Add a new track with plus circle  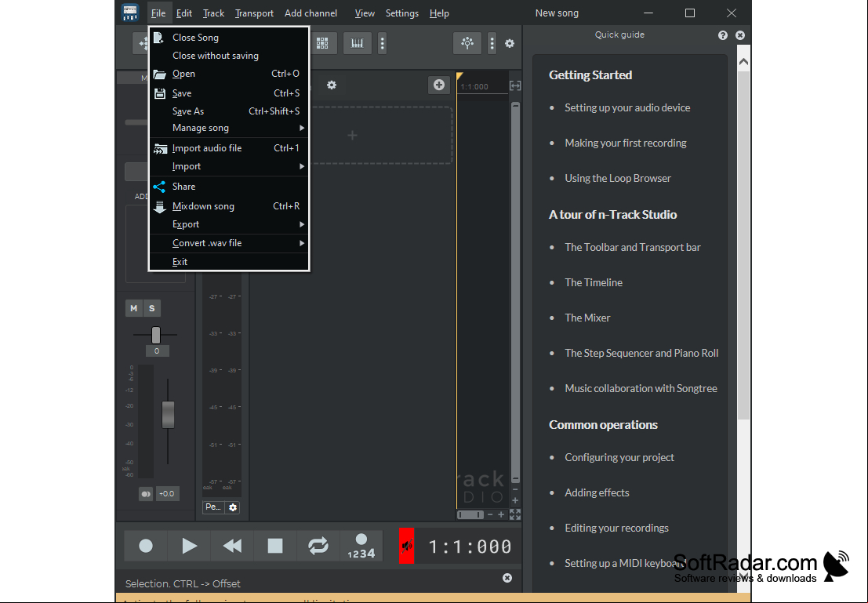click(439, 85)
